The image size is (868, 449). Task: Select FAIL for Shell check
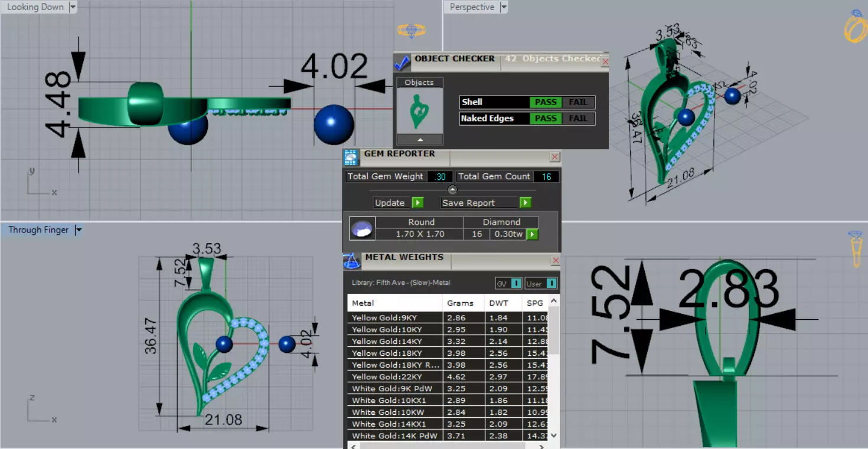(578, 102)
